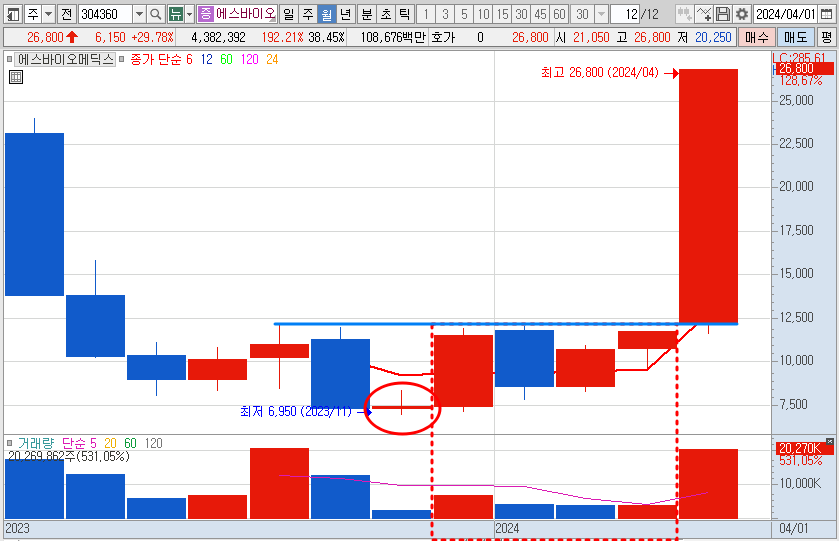Click current price 26,800 in quote bar
The height and width of the screenshot is (541, 839).
tap(45, 37)
